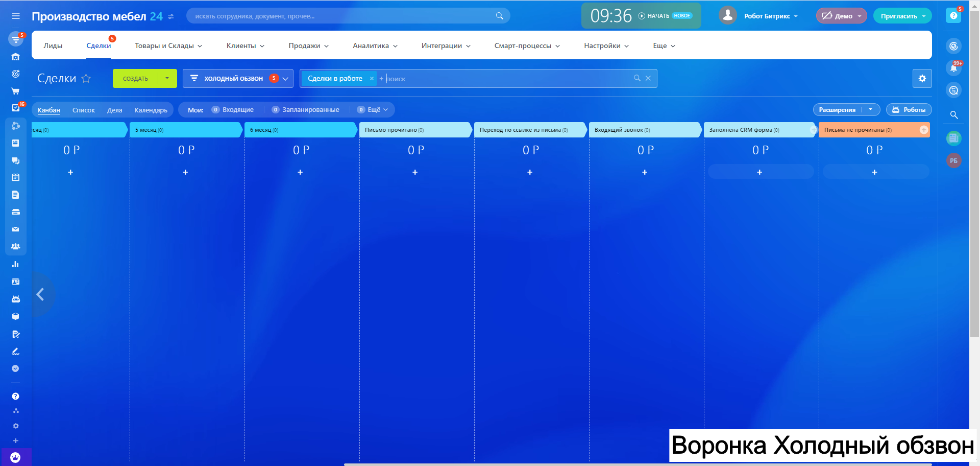980x466 pixels.
Task: Open the mail envelope icon in the left sidebar
Action: tap(15, 229)
